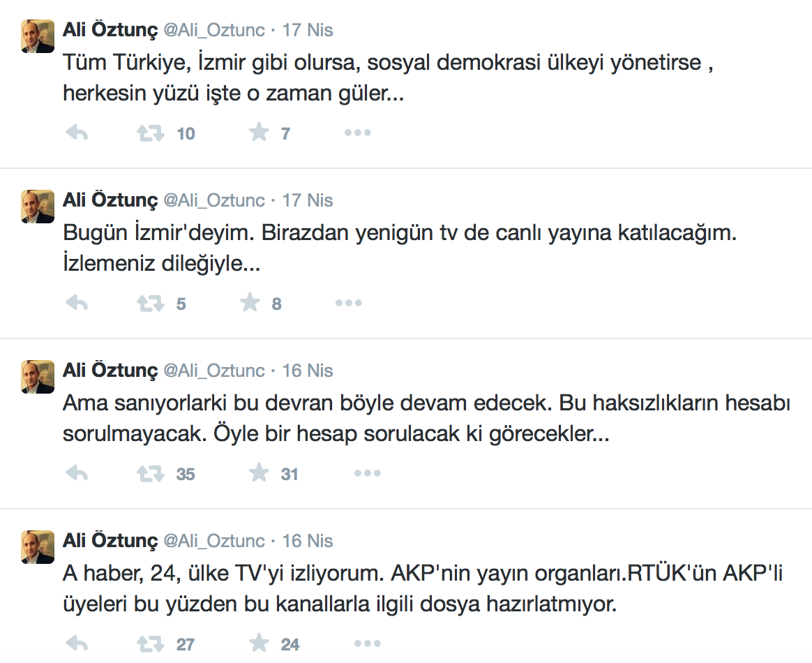Screen dimensions: 812x663
Task: Open the ellipsis menu on third tweet
Action: pyautogui.click(x=367, y=472)
